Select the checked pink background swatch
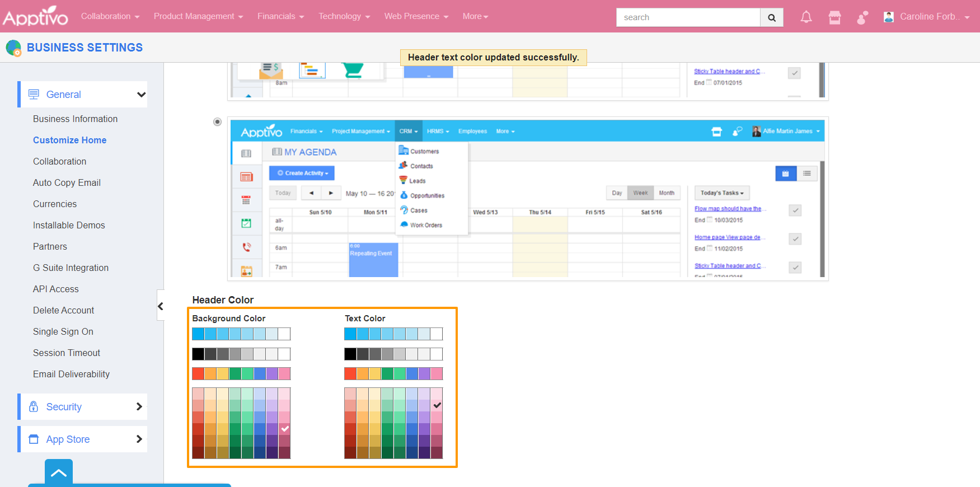Screen dimensions: 980x487 tap(284, 429)
